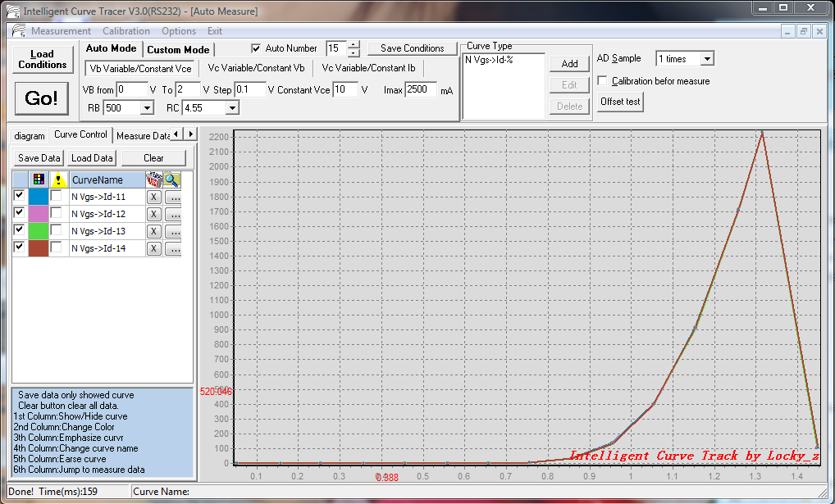
Task: Jump to measure data for N Vgs->Id-12
Action: [x=173, y=214]
